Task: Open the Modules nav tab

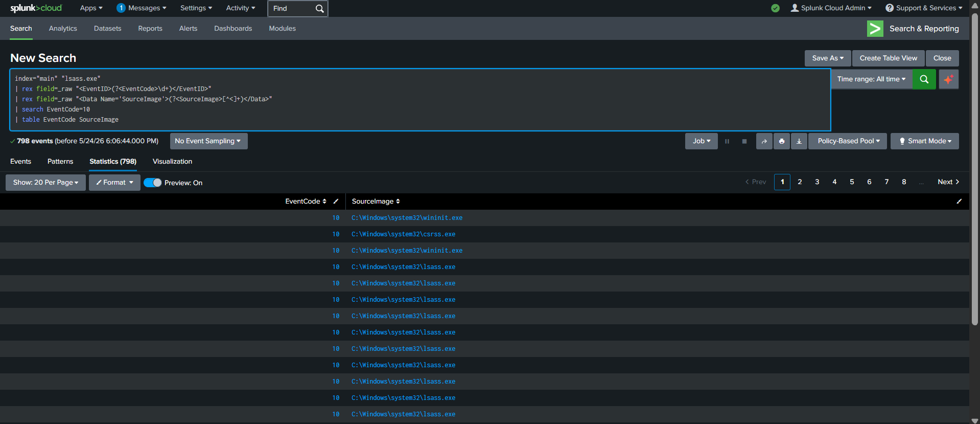Action: 282,29
